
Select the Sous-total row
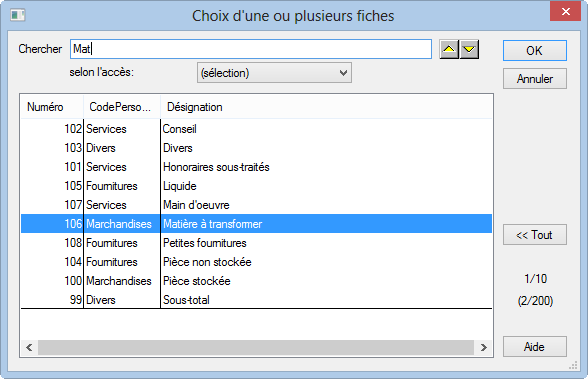point(256,300)
